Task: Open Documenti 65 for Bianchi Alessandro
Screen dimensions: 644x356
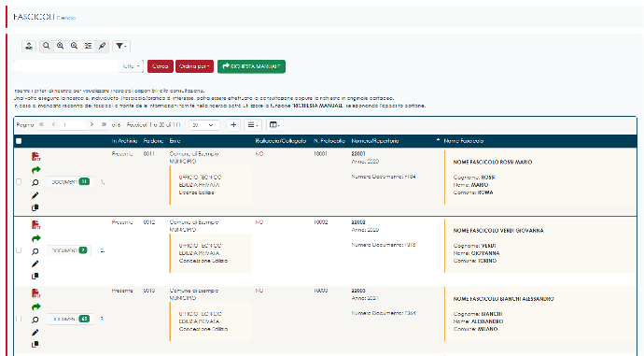Action: pos(70,319)
